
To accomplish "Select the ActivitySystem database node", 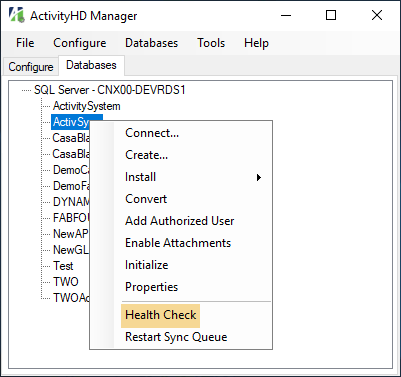I will point(87,106).
